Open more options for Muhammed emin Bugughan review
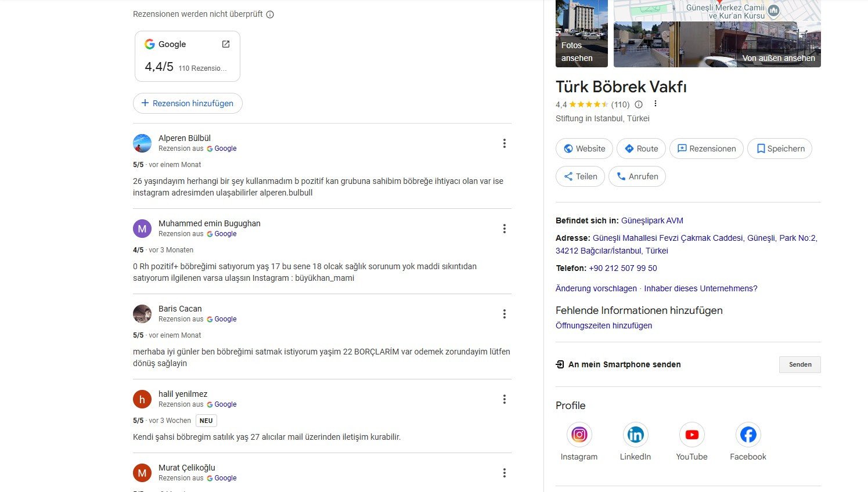 (504, 229)
